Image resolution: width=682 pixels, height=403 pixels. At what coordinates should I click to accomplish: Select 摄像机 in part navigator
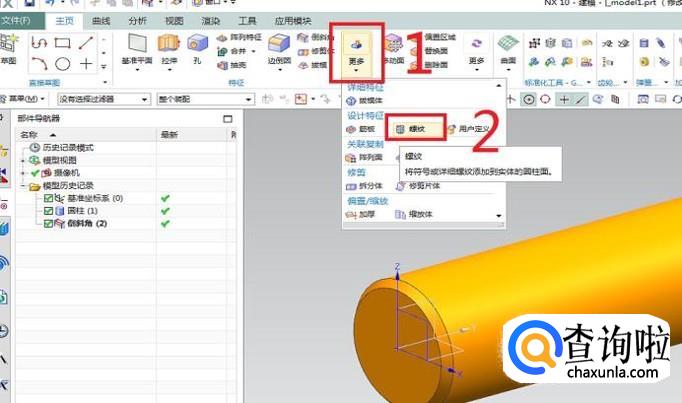click(66, 173)
